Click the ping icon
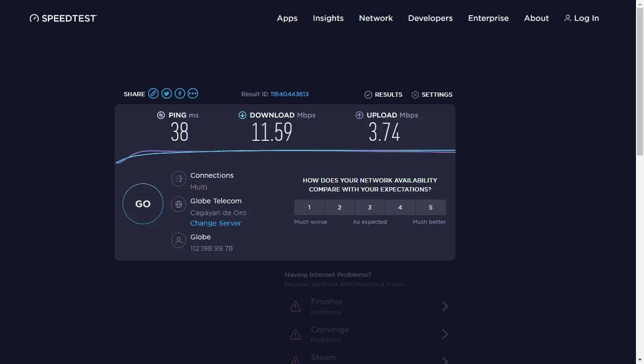The image size is (644, 364). coord(161,115)
